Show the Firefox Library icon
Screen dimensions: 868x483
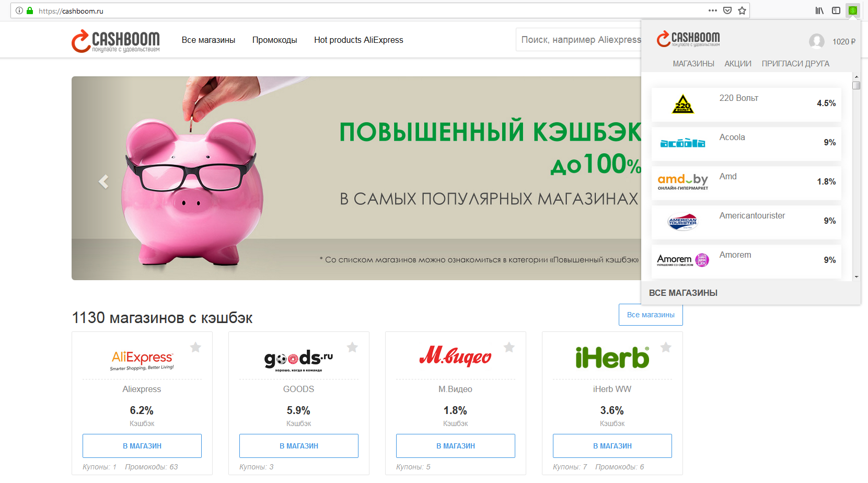(x=819, y=10)
